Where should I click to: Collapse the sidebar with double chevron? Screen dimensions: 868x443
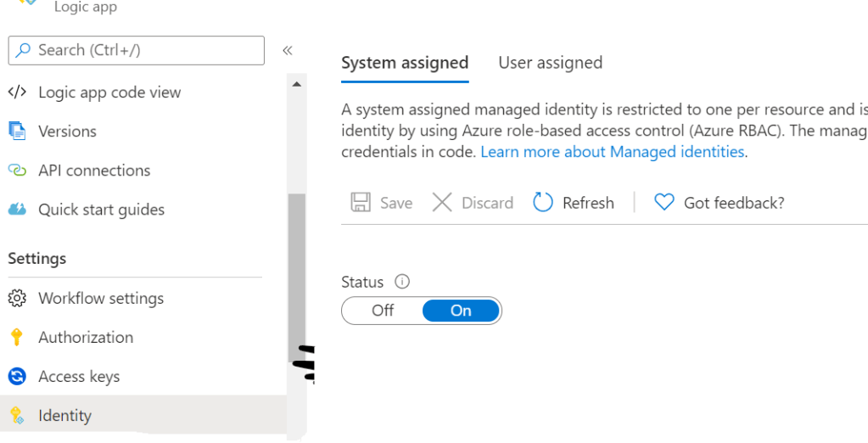pyautogui.click(x=287, y=50)
